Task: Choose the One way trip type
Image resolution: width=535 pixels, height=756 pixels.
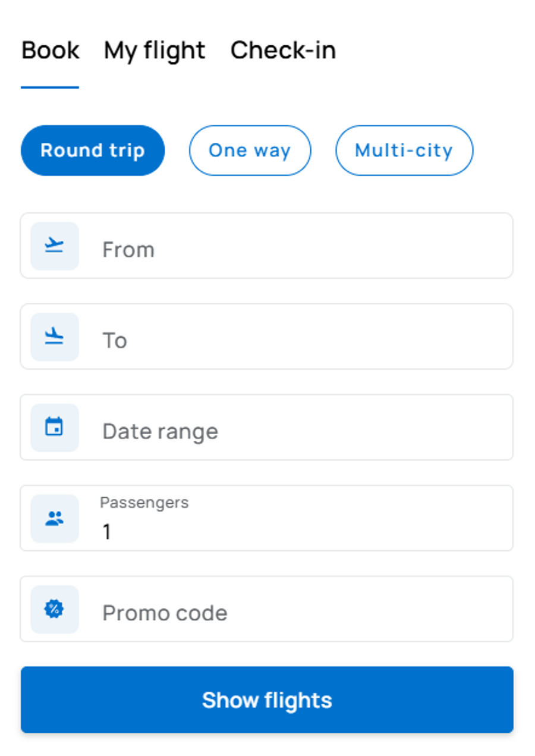Action: point(250,150)
